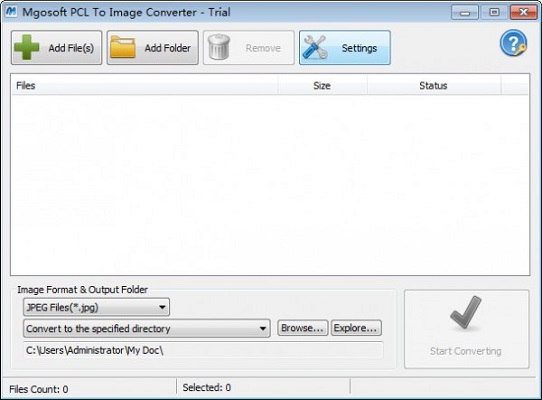Open help via the blue question mark icon
This screenshot has height=400, width=542.
[513, 44]
